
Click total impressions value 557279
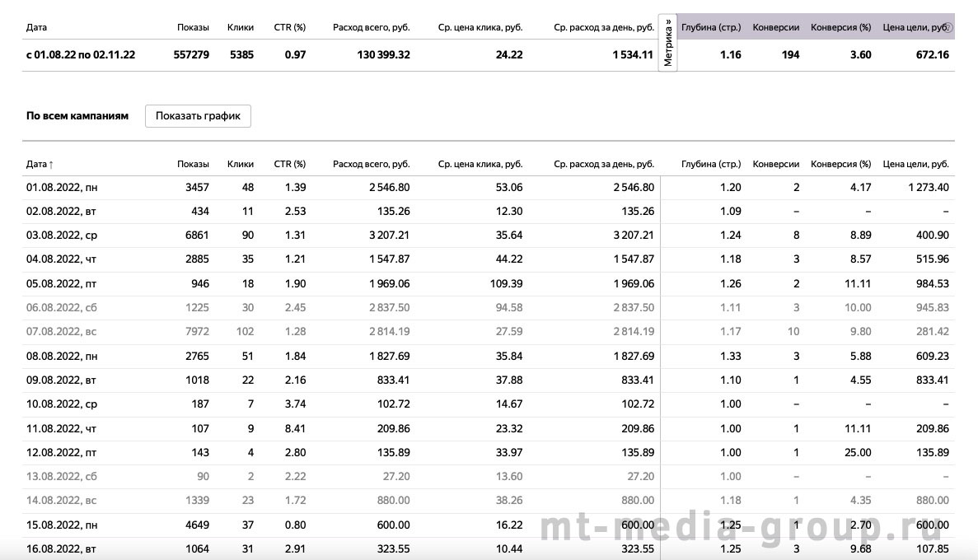tap(191, 55)
